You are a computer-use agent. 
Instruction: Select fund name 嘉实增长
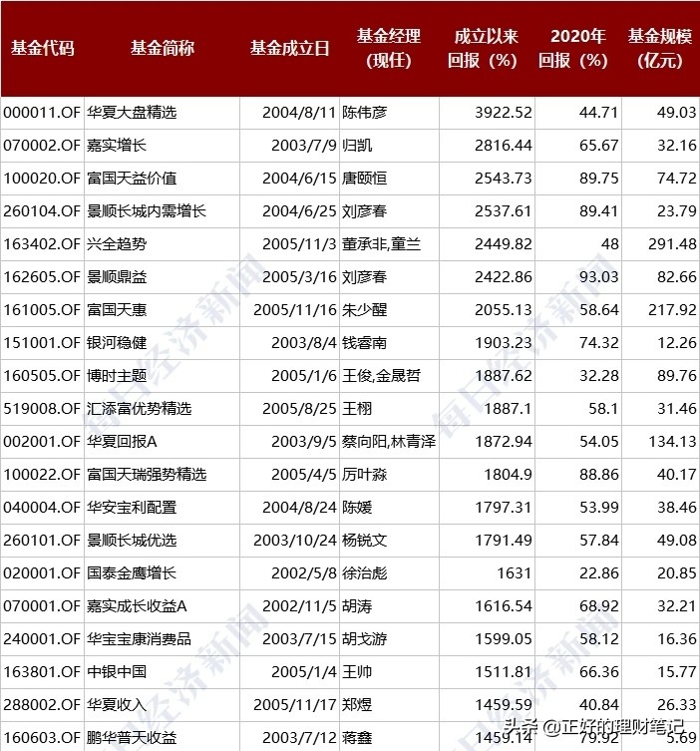pos(117,146)
